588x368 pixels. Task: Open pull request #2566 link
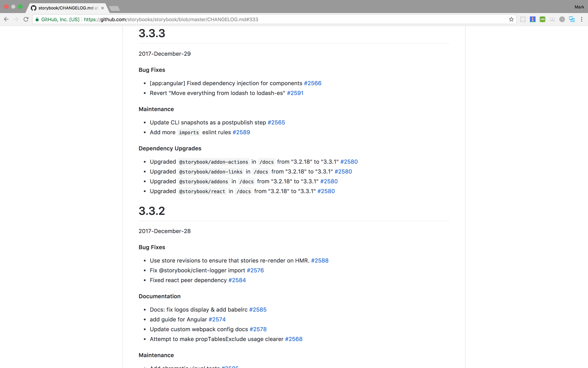(312, 83)
